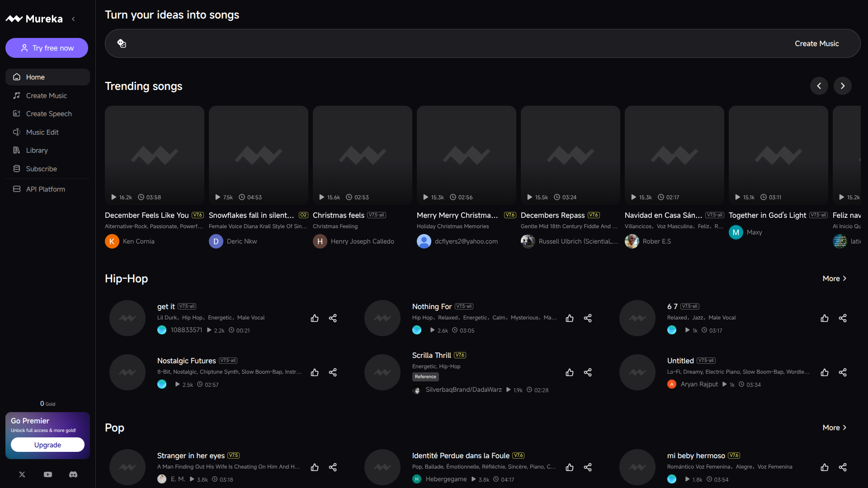Share the song 'get it'
The image size is (868, 488).
pyautogui.click(x=333, y=318)
